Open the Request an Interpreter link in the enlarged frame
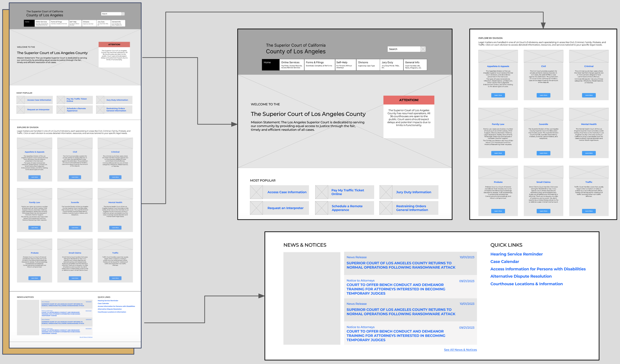Viewport: 620px width, 364px height. click(285, 208)
